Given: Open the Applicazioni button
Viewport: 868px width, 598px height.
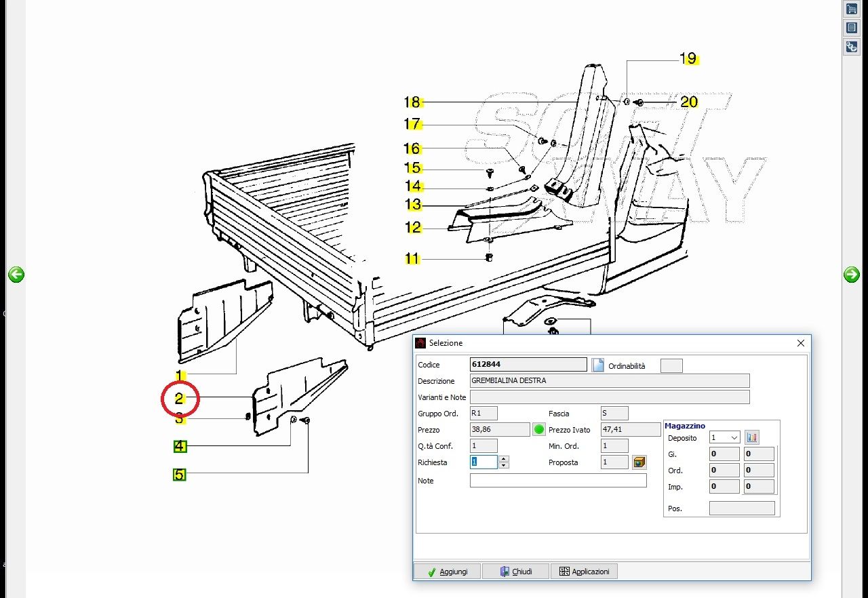Looking at the screenshot, I should pyautogui.click(x=584, y=572).
